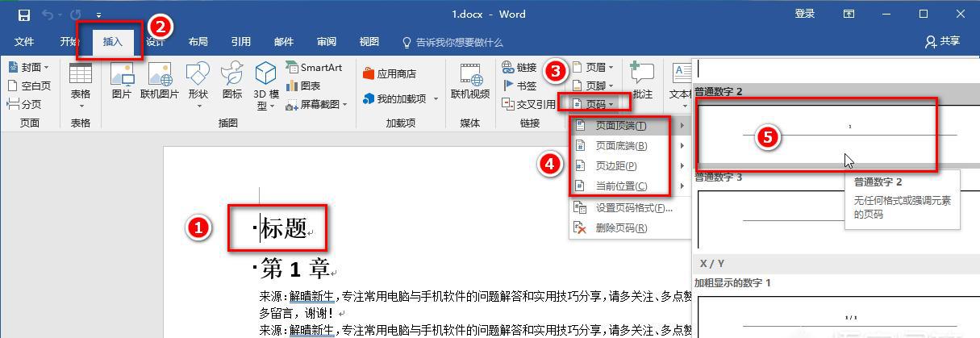Click the 告诉我你想要做什么 search box
This screenshot has width=980, height=338.
click(452, 42)
